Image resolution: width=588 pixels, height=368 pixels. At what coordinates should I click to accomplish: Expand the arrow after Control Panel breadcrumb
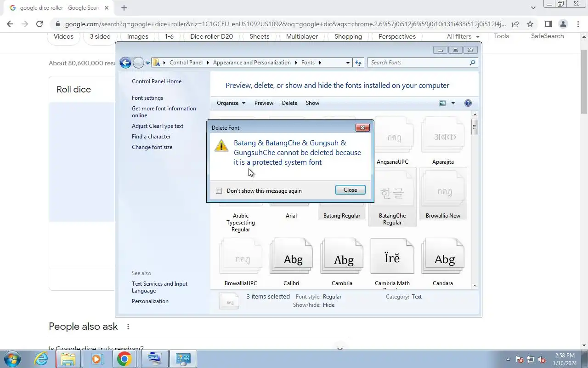point(208,63)
